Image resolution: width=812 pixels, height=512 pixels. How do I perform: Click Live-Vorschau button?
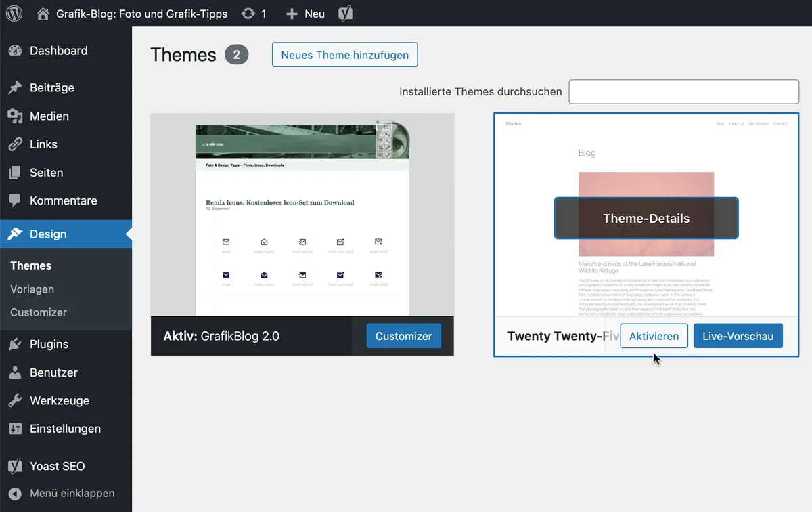click(738, 336)
